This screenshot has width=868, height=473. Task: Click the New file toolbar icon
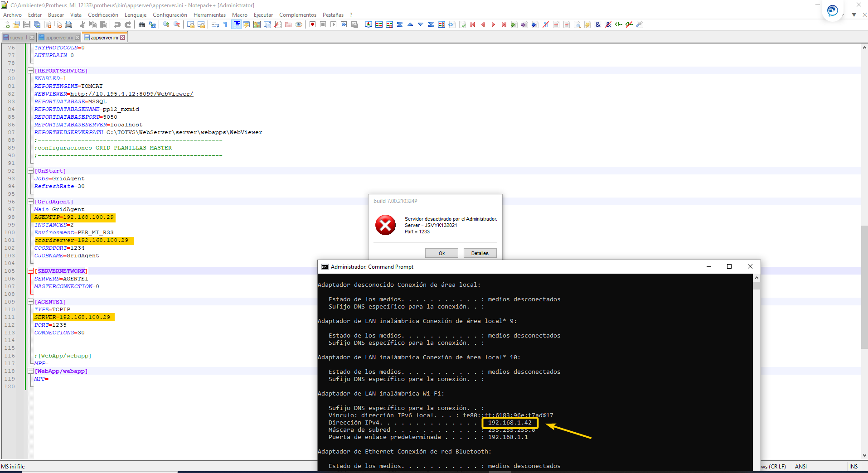(6, 24)
